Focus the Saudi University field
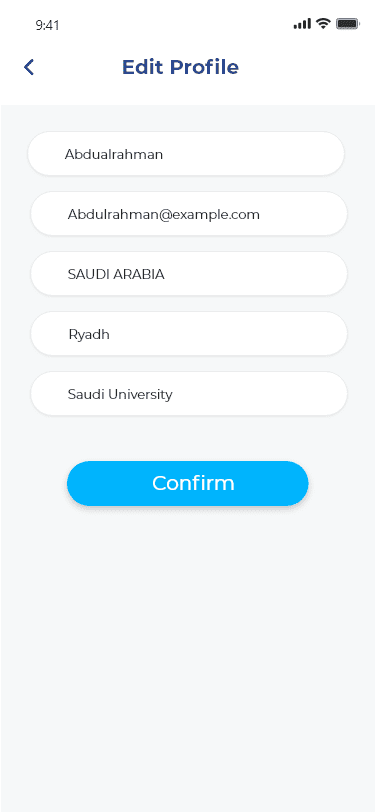This screenshot has height=812, width=375. (x=189, y=394)
